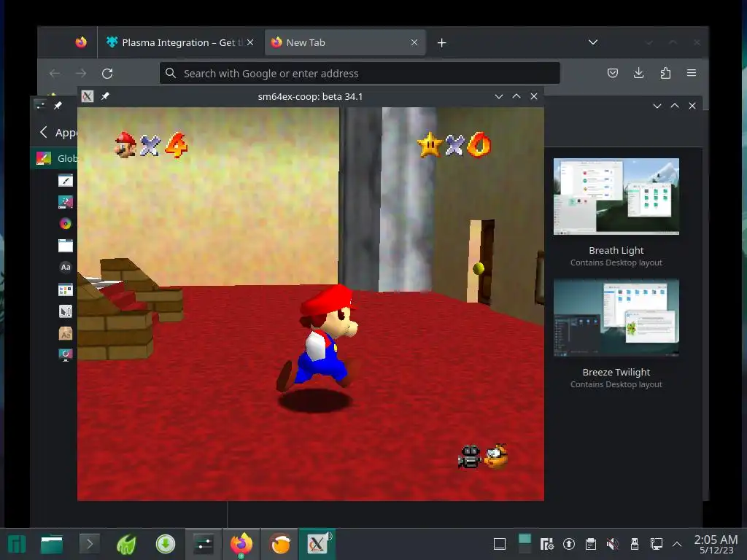Select the Global Theme entry in settings sidebar
The height and width of the screenshot is (560, 747).
click(x=55, y=158)
